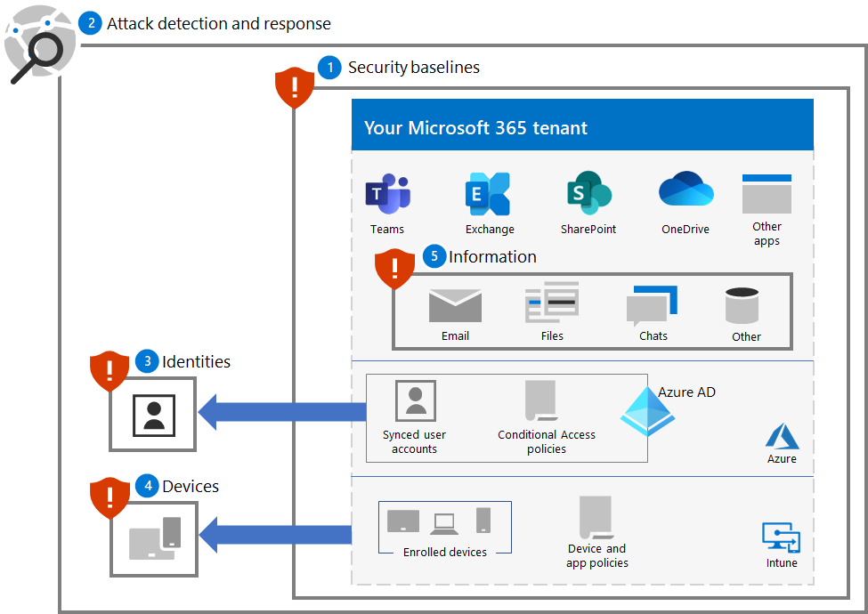
Task: Click the numbered badge next to Information
Action: (434, 256)
